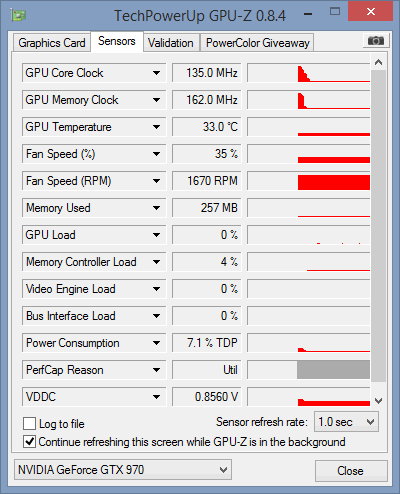The width and height of the screenshot is (400, 494).
Task: Switch to the Graphics Card tab
Action: [52, 43]
